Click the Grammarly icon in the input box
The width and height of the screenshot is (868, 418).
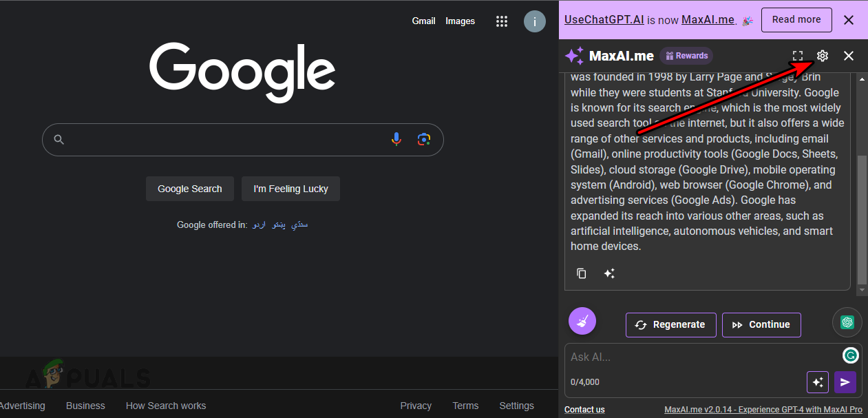tap(850, 355)
